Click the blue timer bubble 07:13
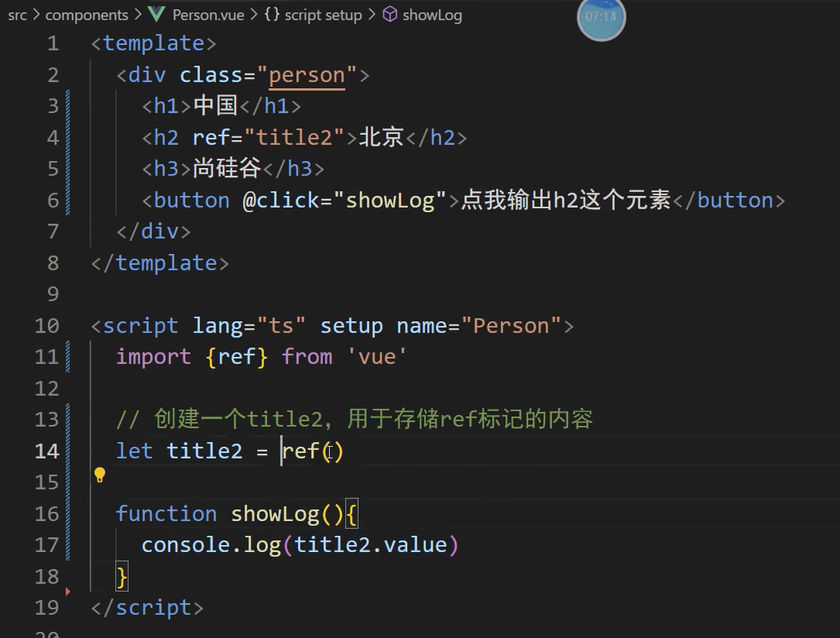The width and height of the screenshot is (840, 638). click(x=601, y=18)
